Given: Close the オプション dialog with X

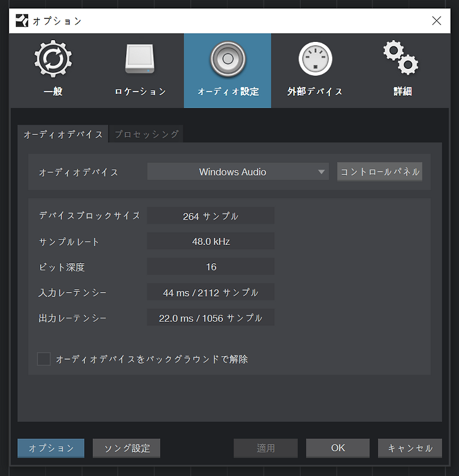Looking at the screenshot, I should [x=437, y=21].
